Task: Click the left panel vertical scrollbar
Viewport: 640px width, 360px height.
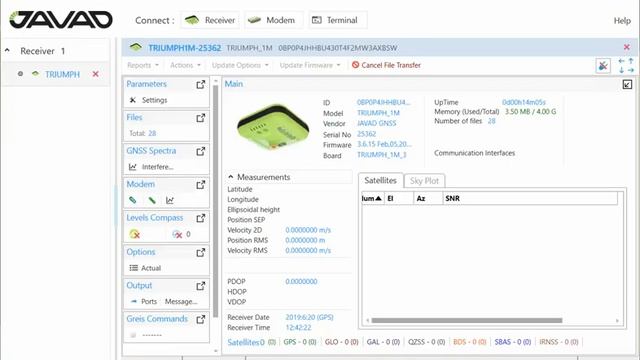Action: pos(216,200)
